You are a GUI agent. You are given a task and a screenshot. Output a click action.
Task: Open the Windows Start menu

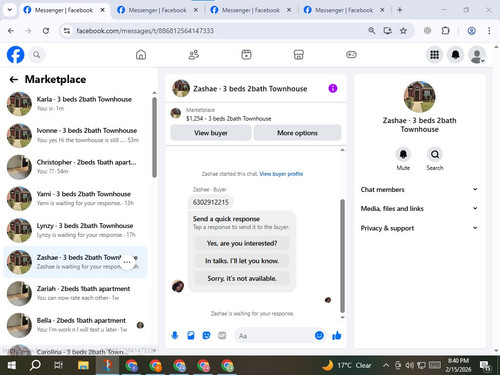[x=12, y=365]
